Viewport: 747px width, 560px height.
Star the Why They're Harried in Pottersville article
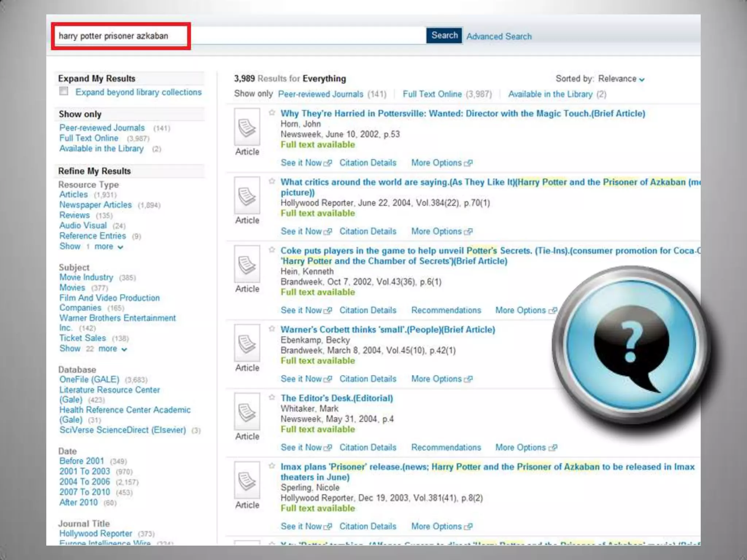pyautogui.click(x=272, y=113)
